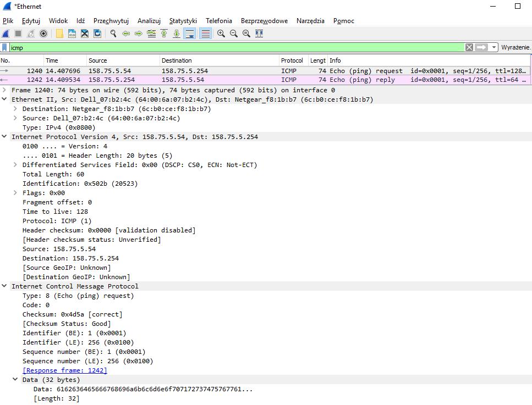Toggle packet list colorization
This screenshot has width=532, height=405.
pyautogui.click(x=205, y=34)
